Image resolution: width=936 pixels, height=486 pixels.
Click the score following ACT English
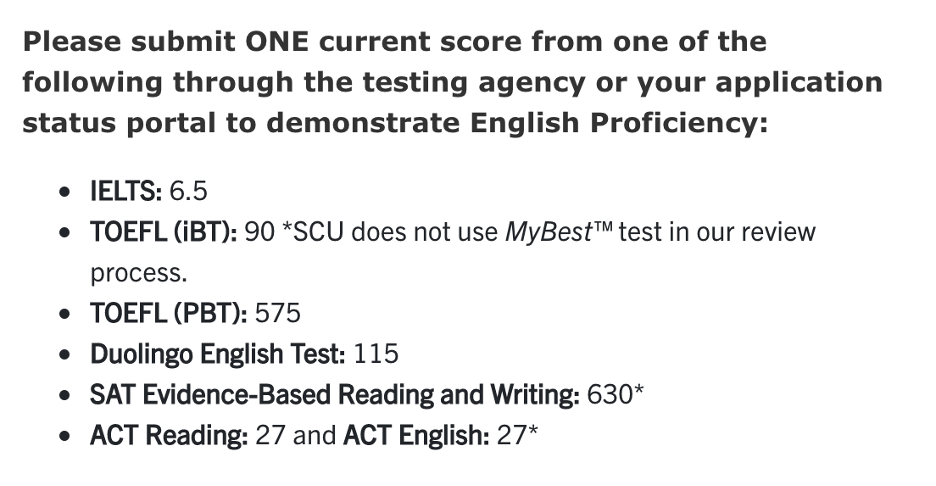tap(517, 436)
